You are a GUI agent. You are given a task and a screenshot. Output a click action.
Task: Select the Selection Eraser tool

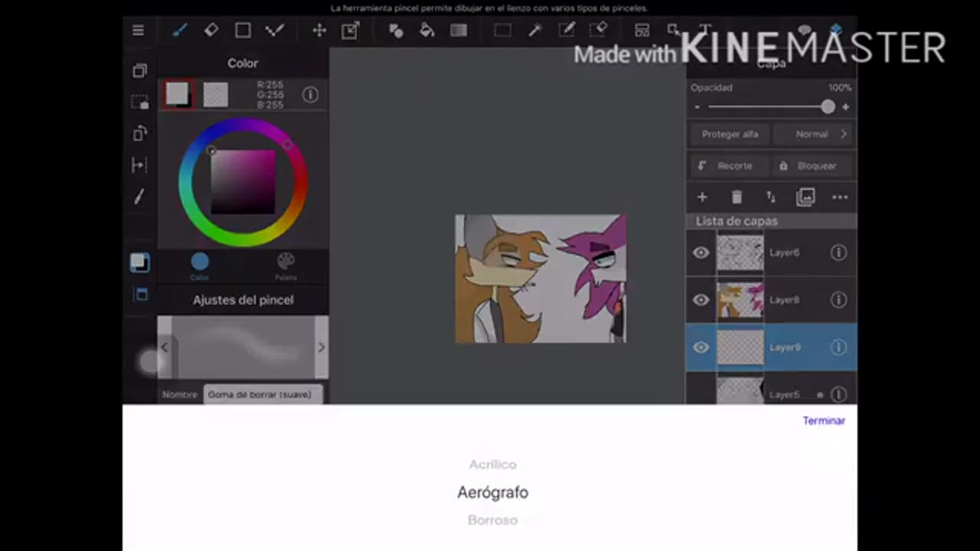click(598, 31)
